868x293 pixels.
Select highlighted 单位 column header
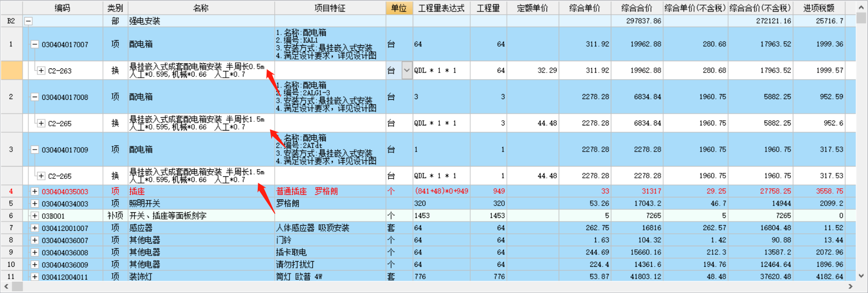pyautogui.click(x=399, y=8)
